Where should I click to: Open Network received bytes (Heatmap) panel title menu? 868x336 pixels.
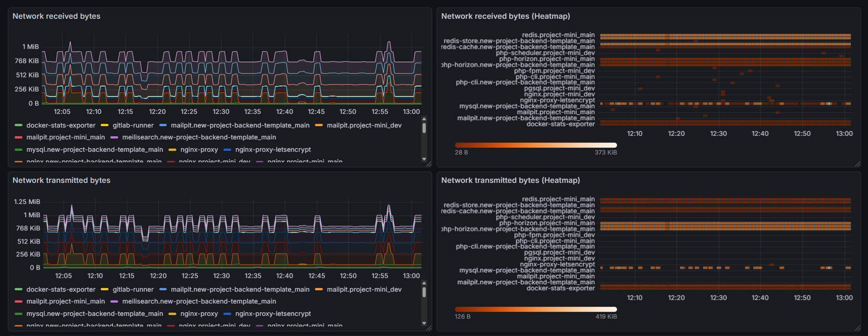505,16
